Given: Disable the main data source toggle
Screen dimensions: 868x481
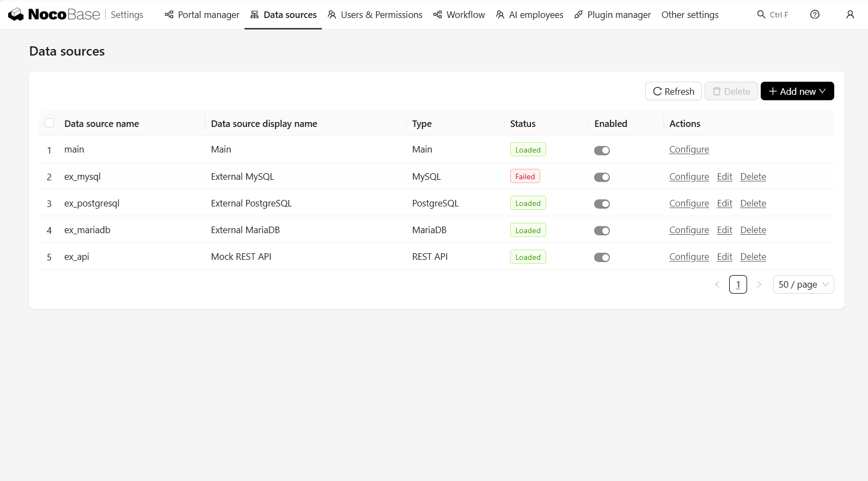Looking at the screenshot, I should (x=602, y=150).
